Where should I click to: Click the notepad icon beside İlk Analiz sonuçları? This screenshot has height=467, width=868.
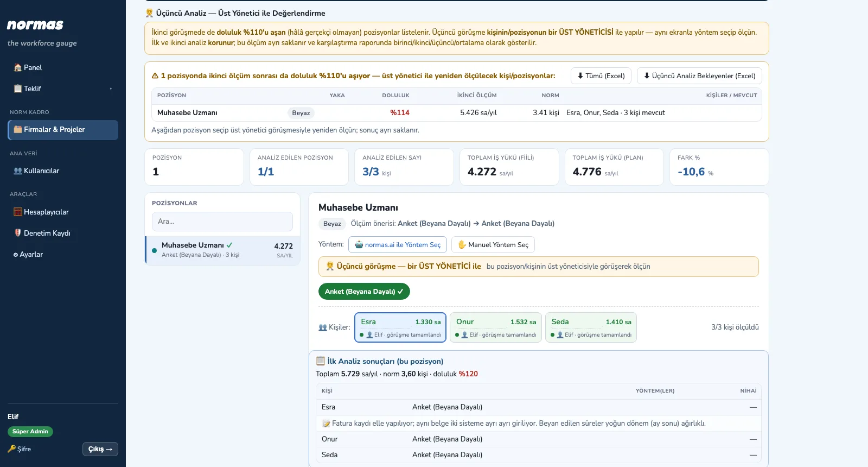[x=321, y=361]
